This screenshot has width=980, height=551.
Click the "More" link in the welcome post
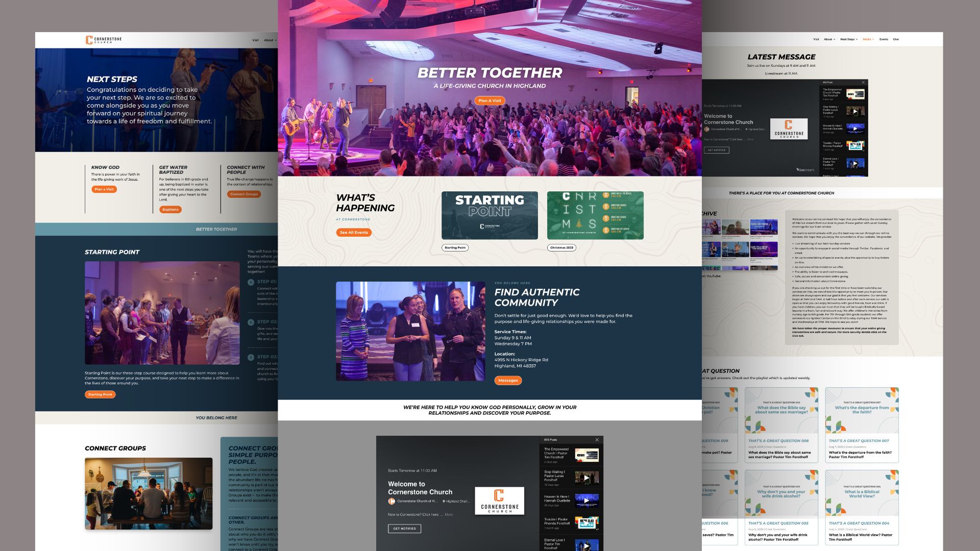point(449,514)
